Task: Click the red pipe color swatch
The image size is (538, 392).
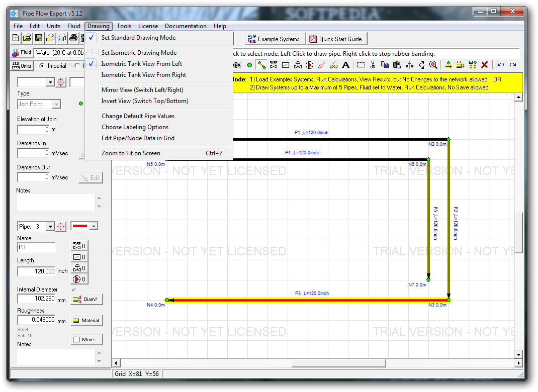Action: [80, 226]
